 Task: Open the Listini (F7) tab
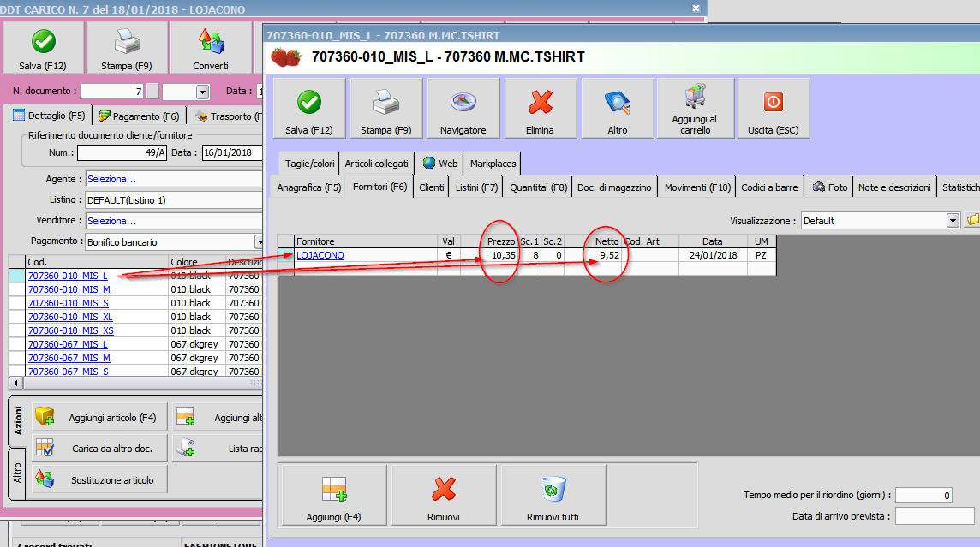[x=476, y=187]
